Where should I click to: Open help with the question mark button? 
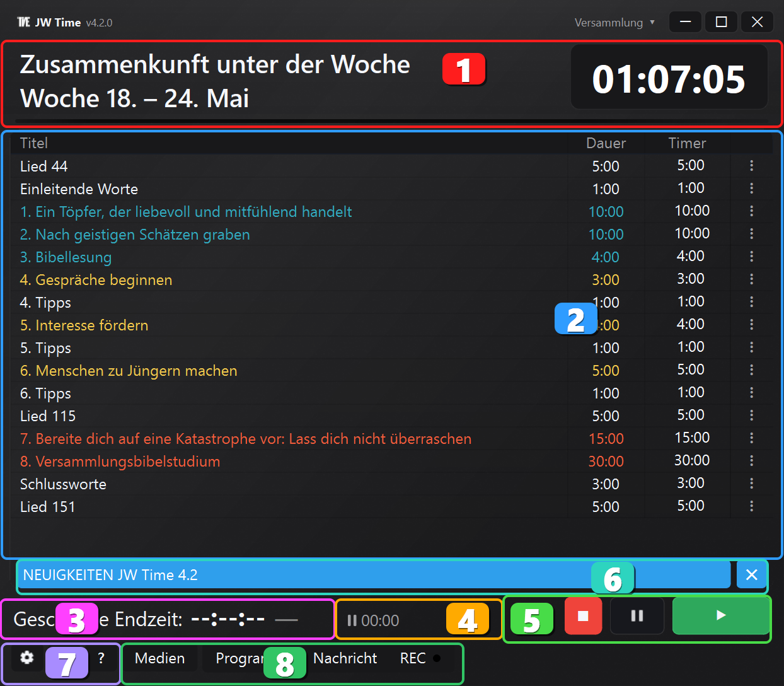[x=101, y=658]
